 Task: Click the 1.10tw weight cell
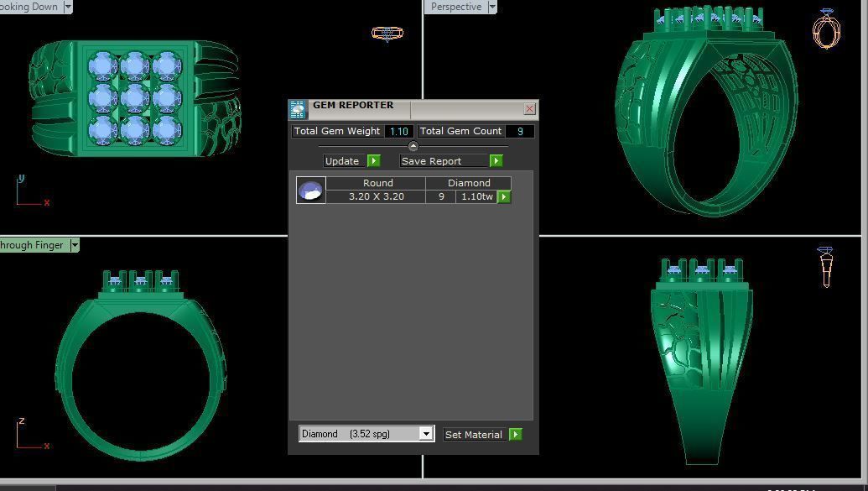coord(476,196)
